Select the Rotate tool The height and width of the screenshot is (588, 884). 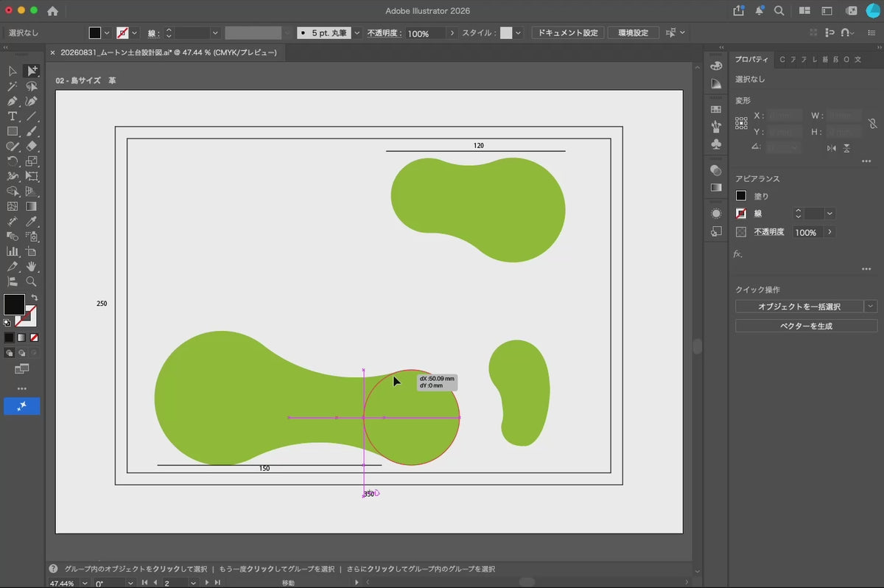coord(13,161)
